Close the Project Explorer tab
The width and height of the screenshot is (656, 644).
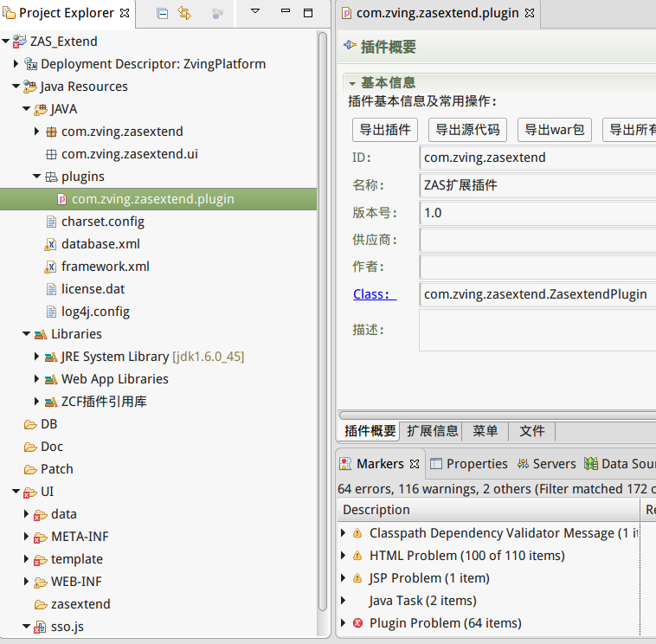pos(125,13)
